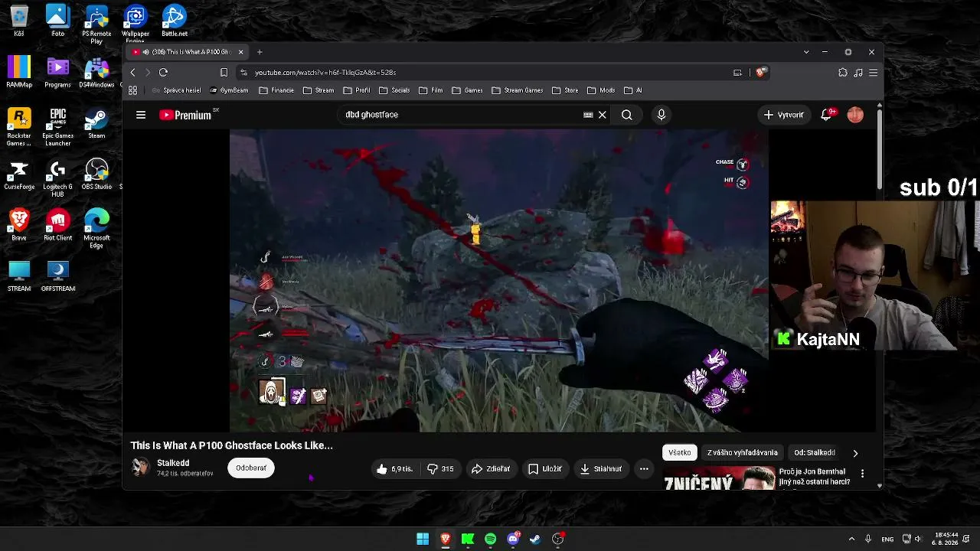Viewport: 980px width, 551px height.
Task: Open more actions ellipsis under video
Action: pyautogui.click(x=644, y=469)
